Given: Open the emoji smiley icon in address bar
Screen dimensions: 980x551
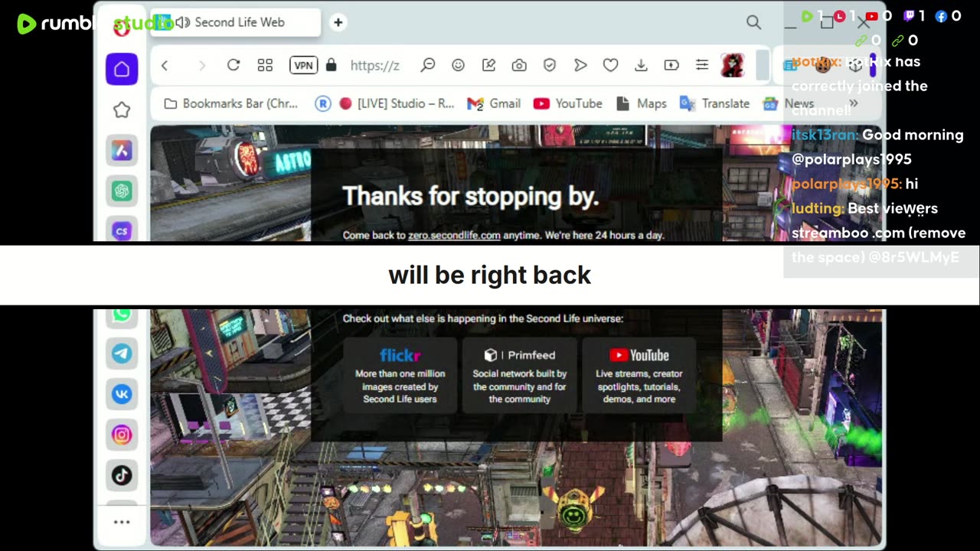Looking at the screenshot, I should [x=458, y=66].
